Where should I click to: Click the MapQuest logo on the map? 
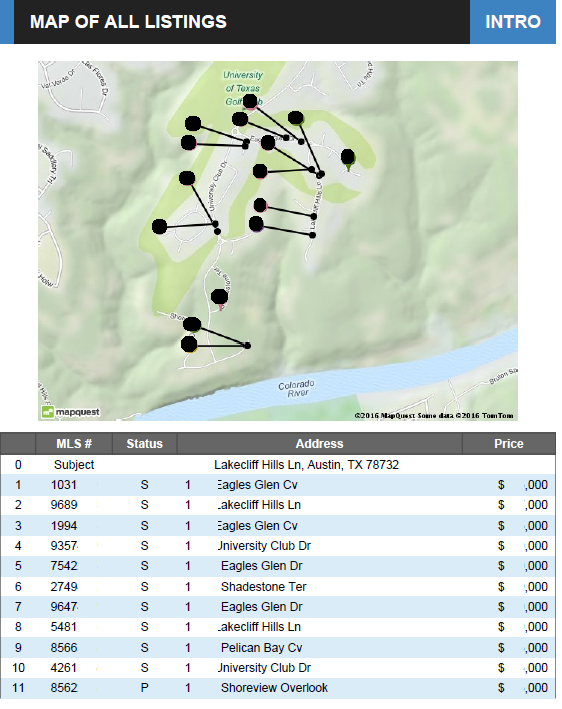tap(71, 412)
